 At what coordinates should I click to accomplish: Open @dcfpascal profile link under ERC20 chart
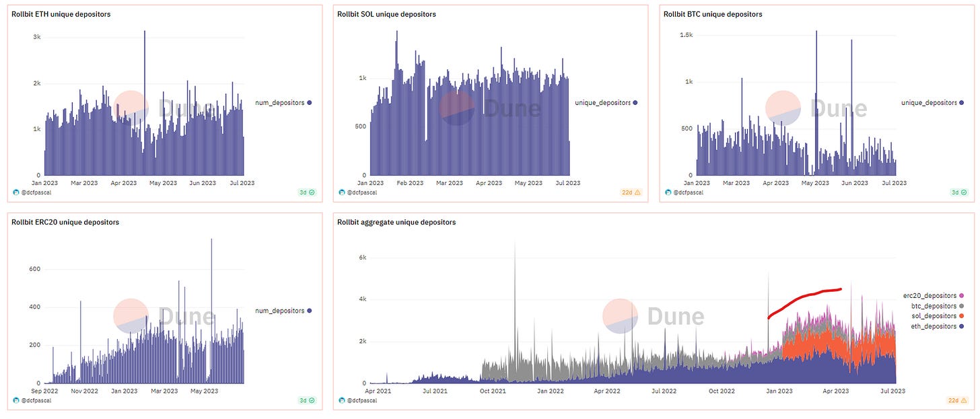point(36,400)
